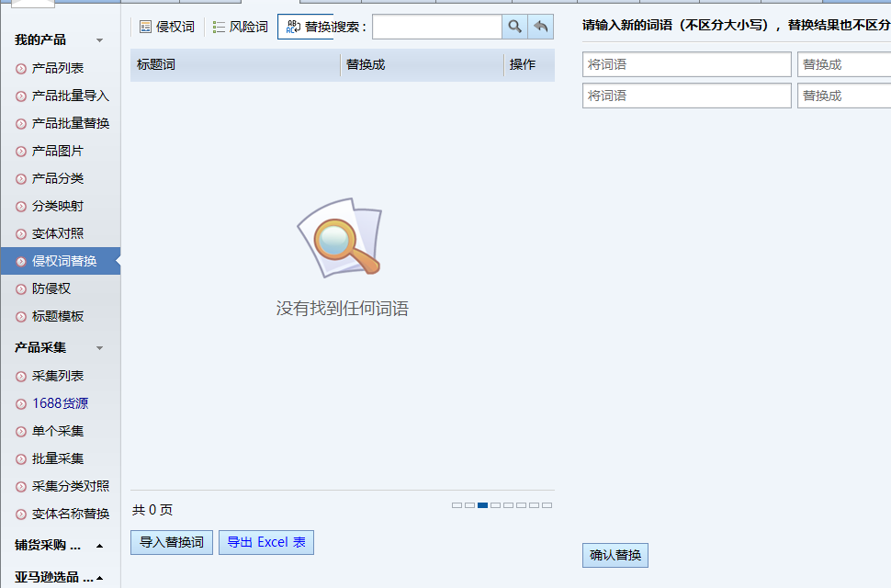Click the circle icon beside 防侵权
891x588 pixels.
pos(21,289)
